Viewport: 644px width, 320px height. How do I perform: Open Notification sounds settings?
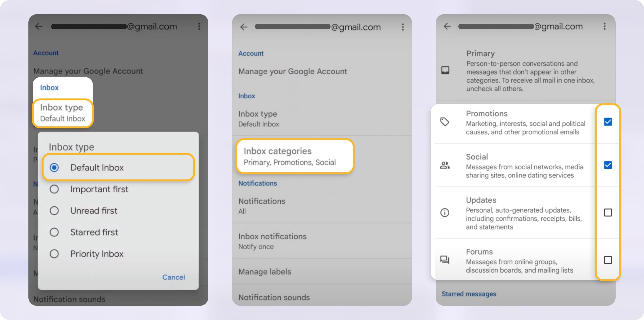274,297
